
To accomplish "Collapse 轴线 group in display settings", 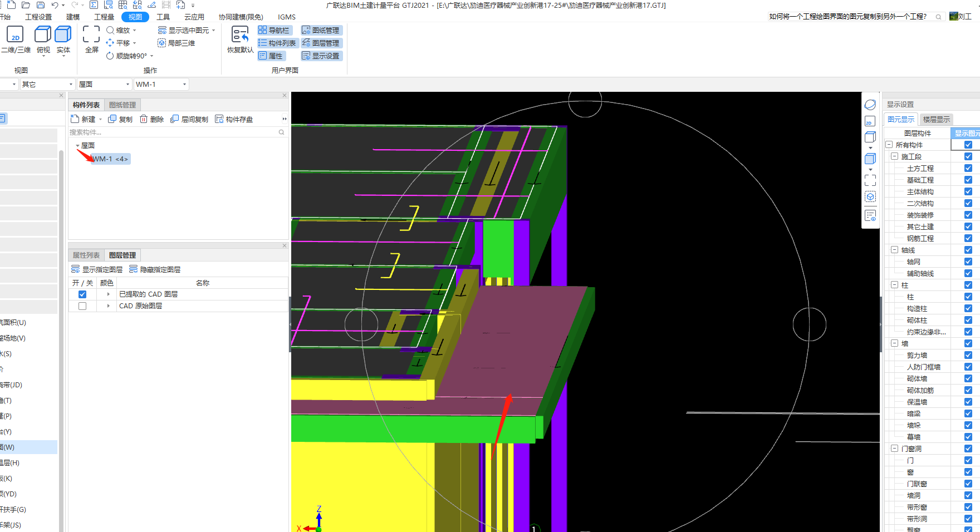I will pyautogui.click(x=894, y=250).
